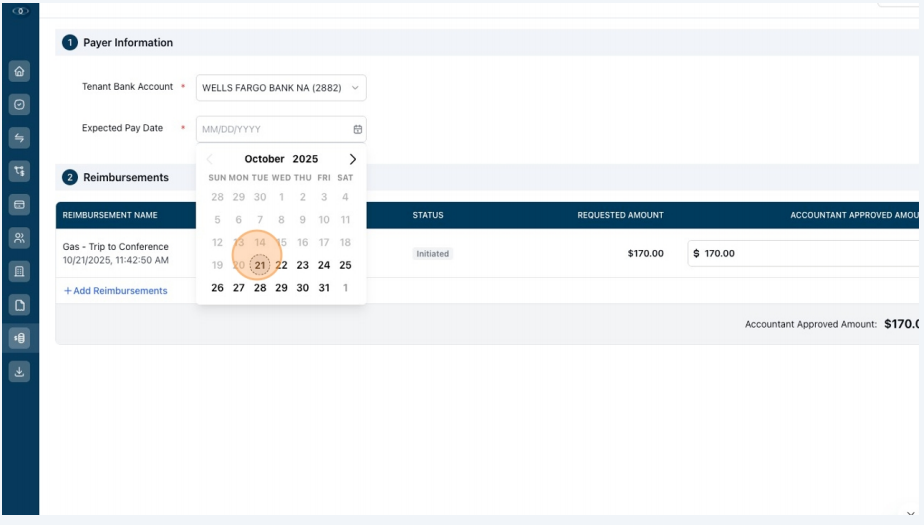The image size is (924, 525).
Task: Open calendar icon in Expected Pay Date
Action: pos(358,129)
